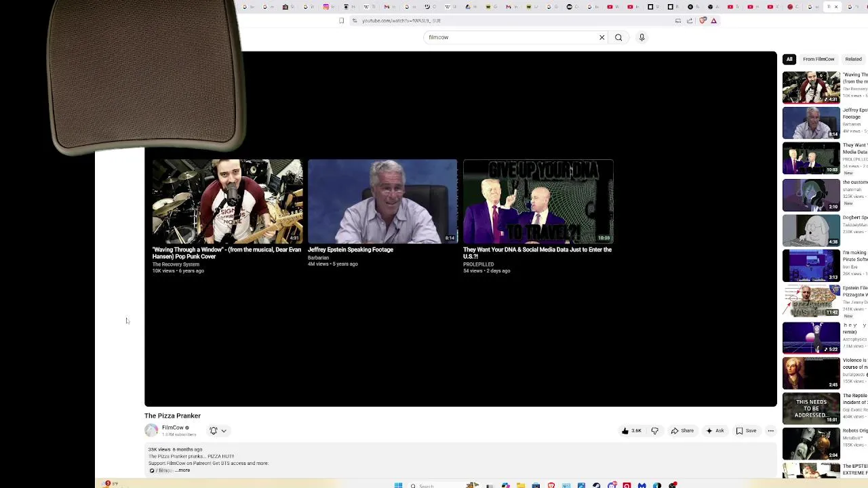Click The Pizza Pranker video title

pyautogui.click(x=172, y=415)
